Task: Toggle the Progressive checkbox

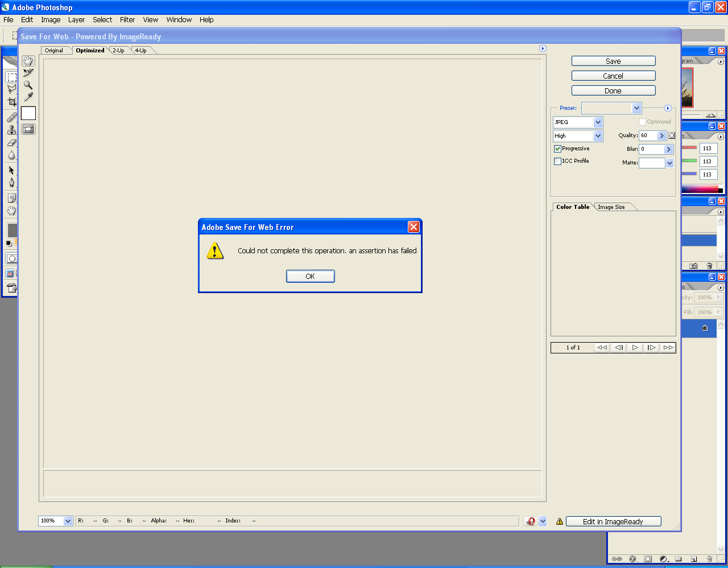Action: [557, 149]
